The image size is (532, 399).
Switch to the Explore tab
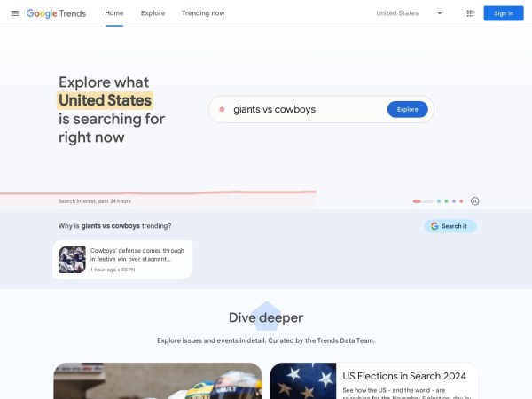click(153, 13)
